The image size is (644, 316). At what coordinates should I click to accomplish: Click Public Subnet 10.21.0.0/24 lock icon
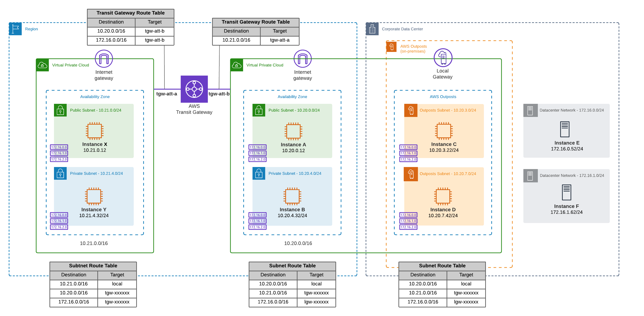tap(60, 110)
